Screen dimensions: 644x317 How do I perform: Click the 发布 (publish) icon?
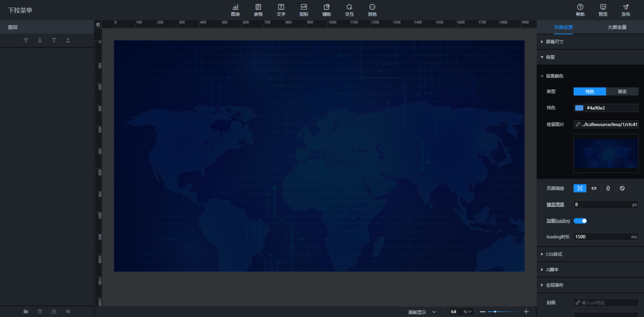(626, 10)
